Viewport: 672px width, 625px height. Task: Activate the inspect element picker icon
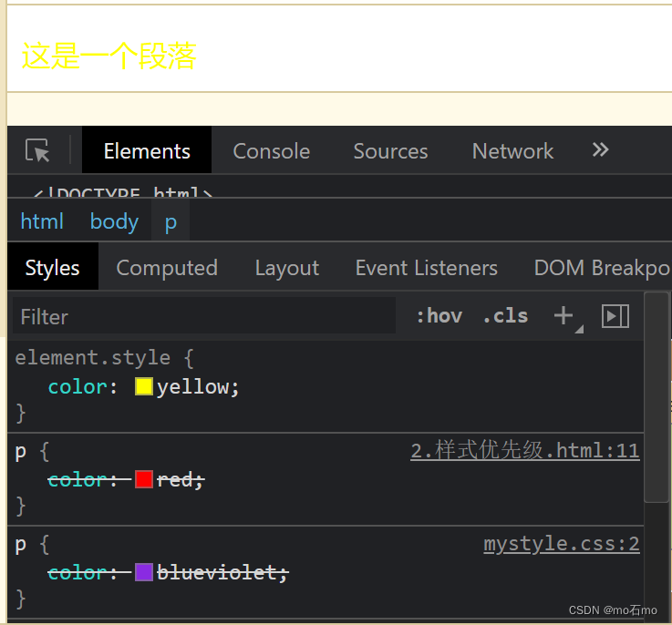coord(37,150)
